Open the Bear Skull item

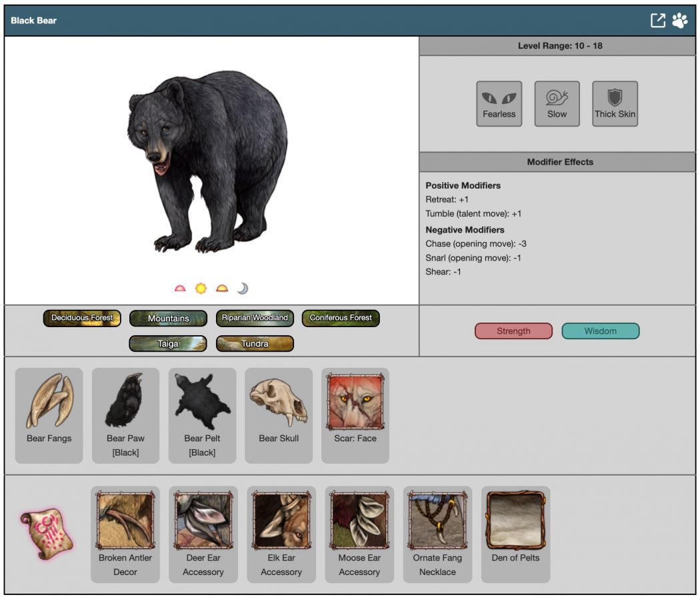(x=279, y=414)
